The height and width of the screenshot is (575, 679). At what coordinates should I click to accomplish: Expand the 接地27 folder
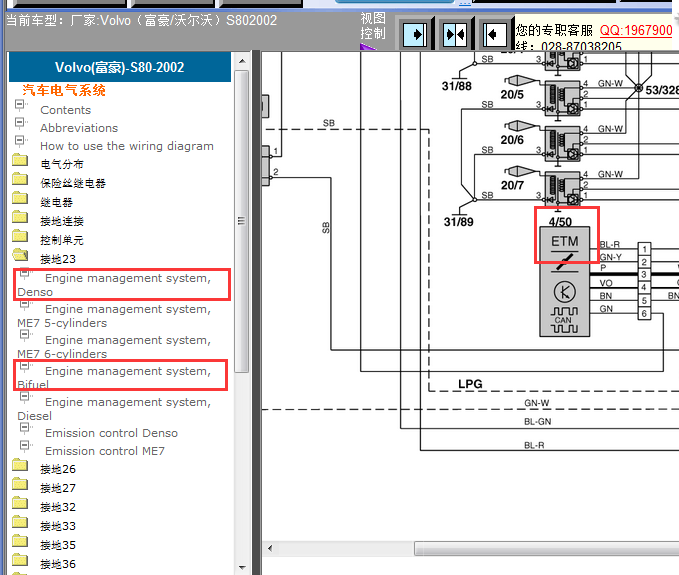click(x=58, y=488)
